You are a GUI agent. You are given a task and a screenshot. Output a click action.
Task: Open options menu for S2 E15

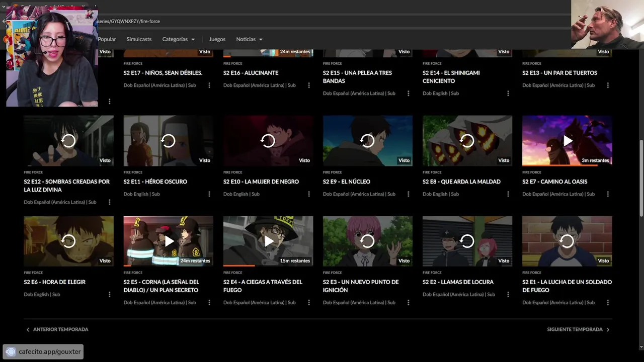click(x=409, y=94)
